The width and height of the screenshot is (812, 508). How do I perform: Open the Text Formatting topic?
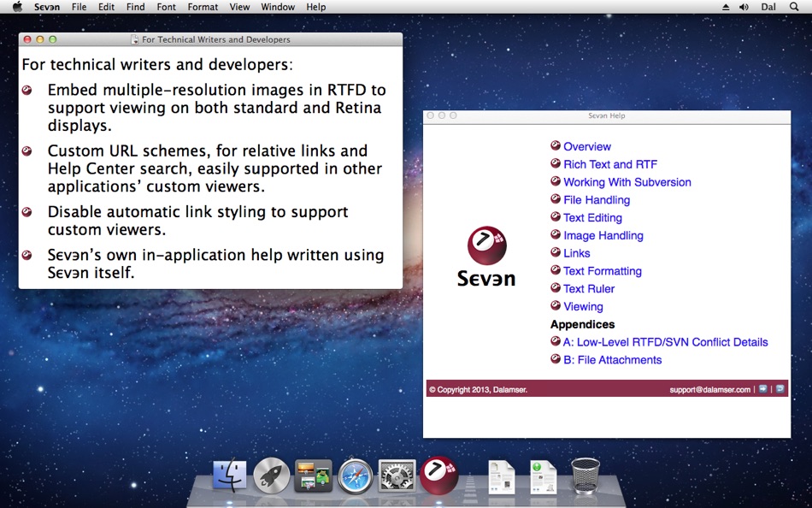pos(603,271)
